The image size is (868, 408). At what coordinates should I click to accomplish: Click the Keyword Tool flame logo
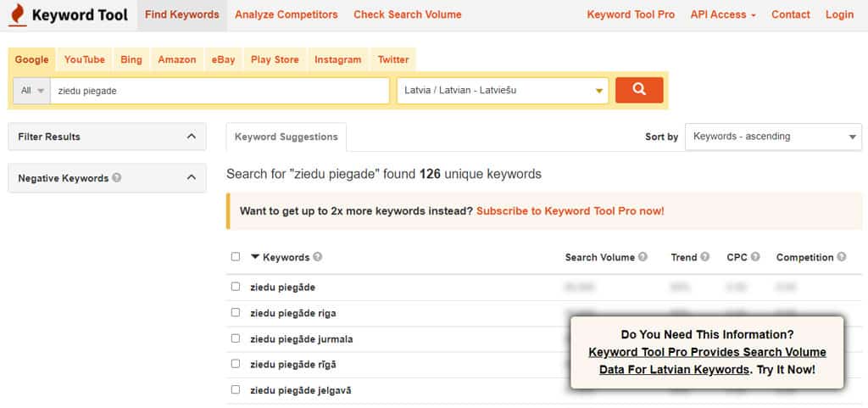18,15
